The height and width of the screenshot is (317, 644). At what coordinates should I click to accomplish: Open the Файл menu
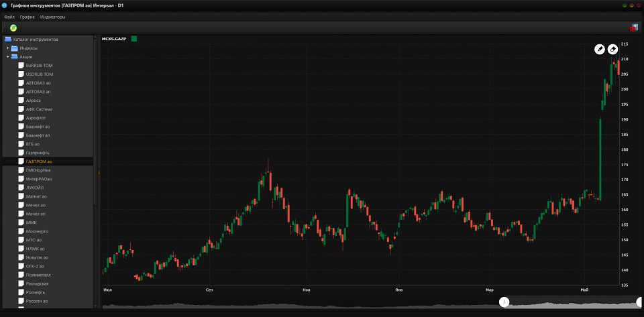coord(9,16)
